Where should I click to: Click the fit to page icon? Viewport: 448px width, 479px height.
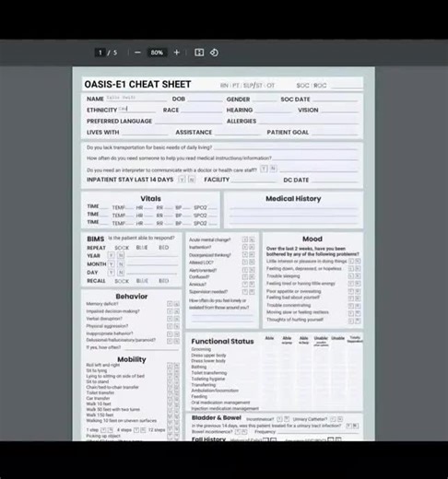pos(199,53)
